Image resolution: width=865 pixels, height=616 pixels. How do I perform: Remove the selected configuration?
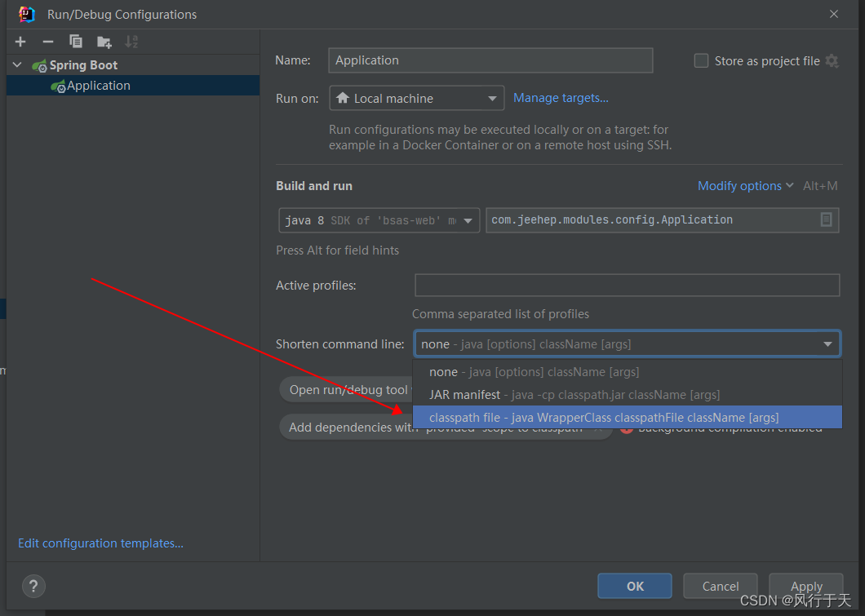(48, 42)
